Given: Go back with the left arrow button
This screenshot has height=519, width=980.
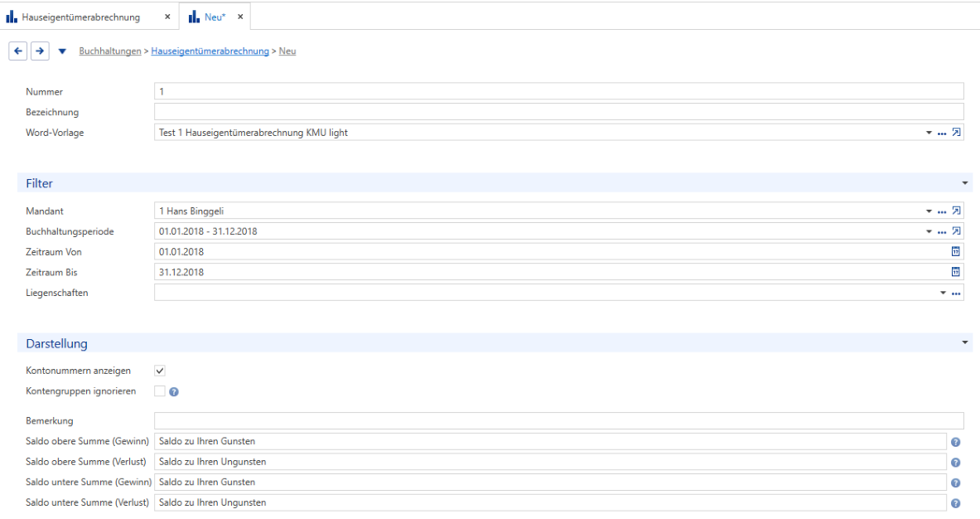Looking at the screenshot, I should 18,51.
